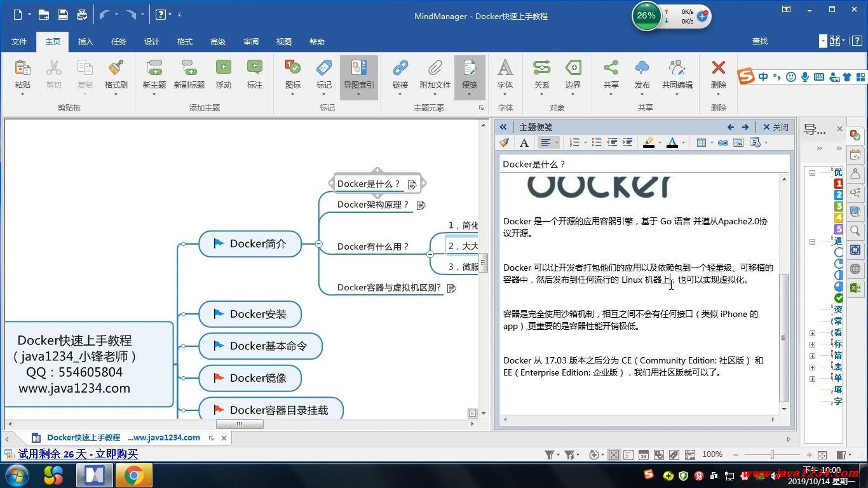Switch to the 视图 ribbon tab
This screenshot has height=488, width=868.
pos(284,41)
